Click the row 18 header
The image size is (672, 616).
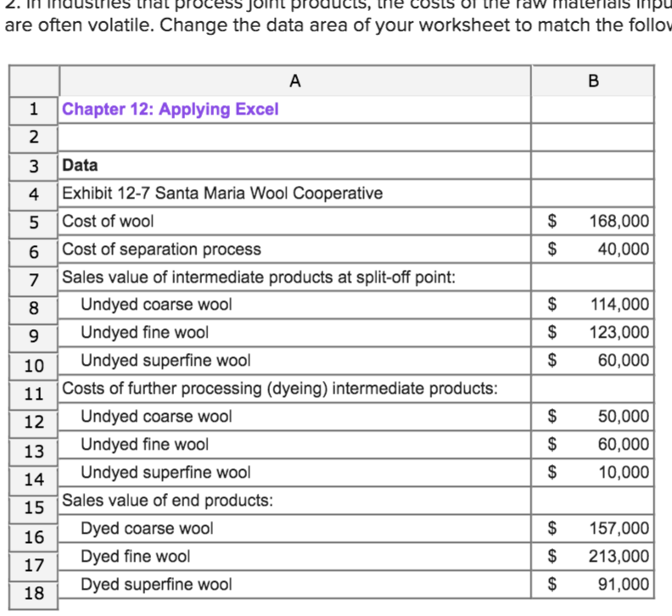click(x=33, y=595)
